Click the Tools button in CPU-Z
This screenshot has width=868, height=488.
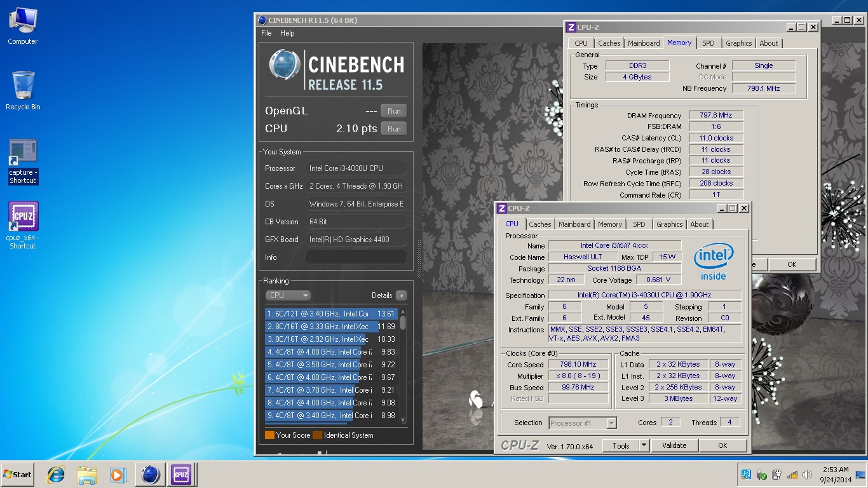click(x=621, y=445)
